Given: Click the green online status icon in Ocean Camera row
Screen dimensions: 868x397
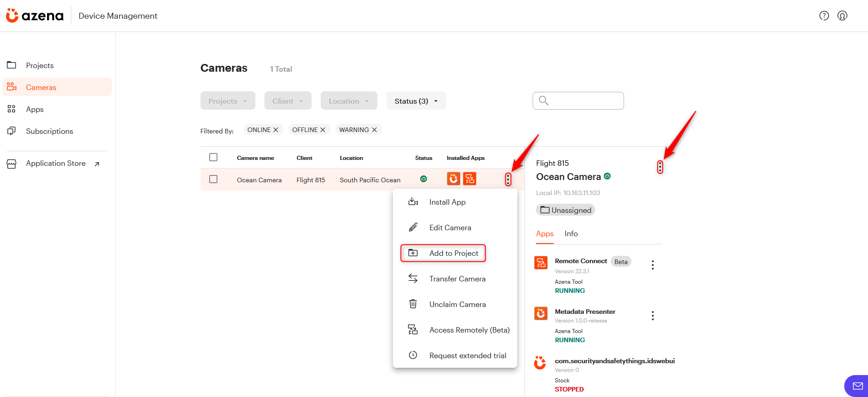Looking at the screenshot, I should pyautogui.click(x=423, y=179).
